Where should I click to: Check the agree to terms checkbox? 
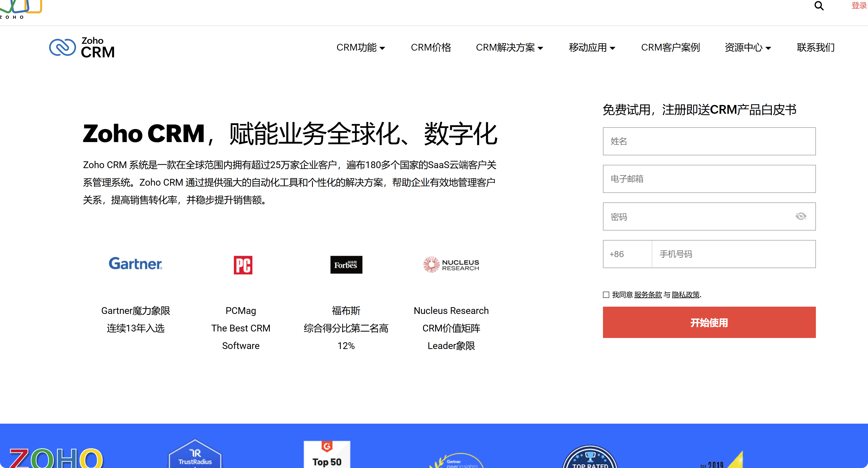(x=606, y=295)
